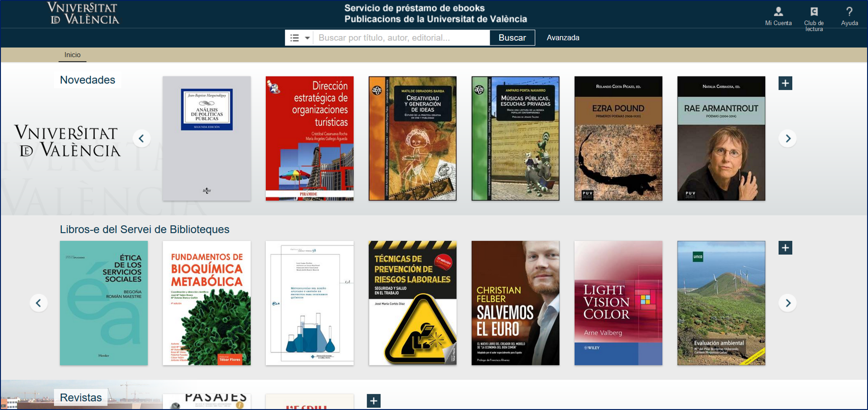The image size is (868, 410).
Task: Open the Novedades section heading
Action: pos(87,80)
